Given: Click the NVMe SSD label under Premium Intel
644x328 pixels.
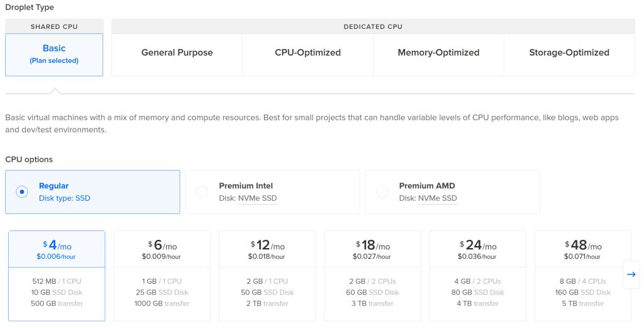Looking at the screenshot, I should point(257,198).
